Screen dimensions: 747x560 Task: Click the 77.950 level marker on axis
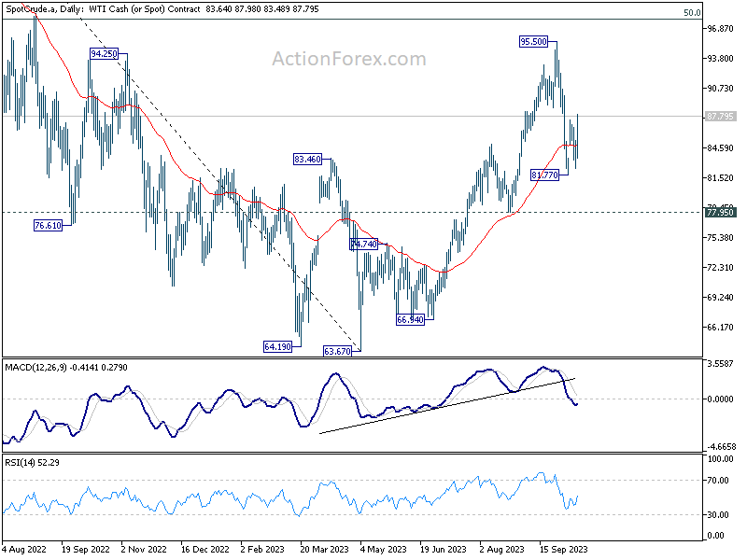[x=720, y=213]
